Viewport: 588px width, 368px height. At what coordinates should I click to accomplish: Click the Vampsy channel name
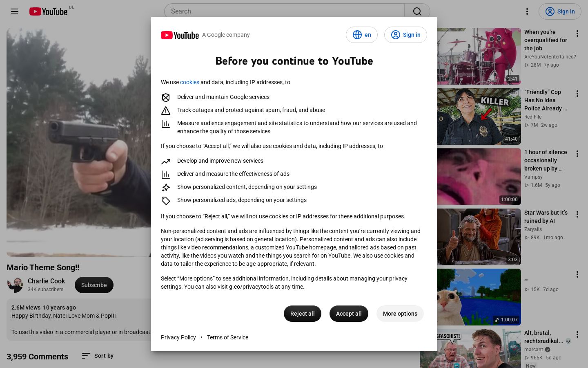pyautogui.click(x=533, y=177)
